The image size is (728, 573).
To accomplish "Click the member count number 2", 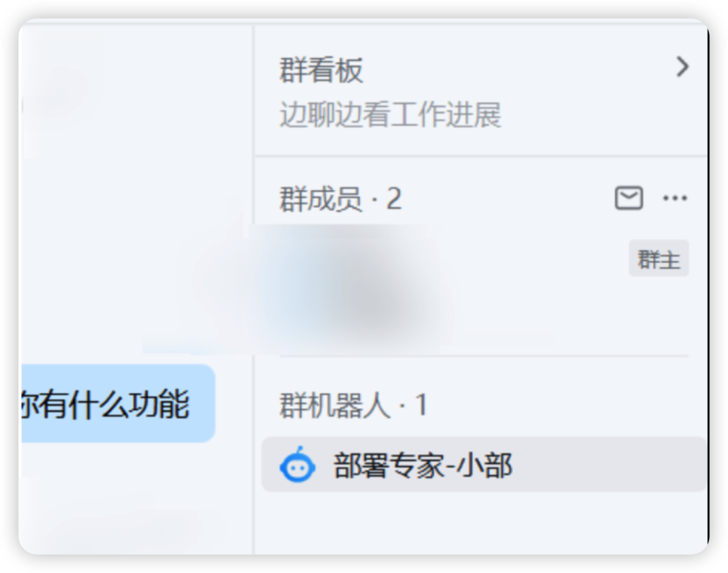I will click(x=394, y=199).
